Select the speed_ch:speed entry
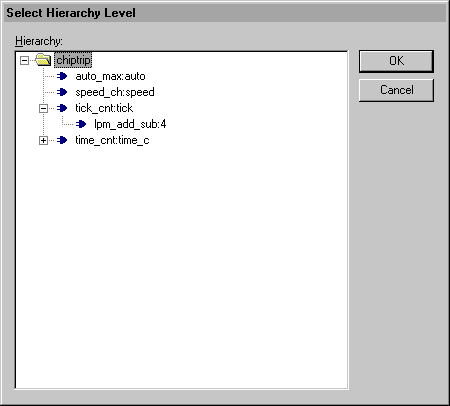450x406 pixels. pos(115,92)
